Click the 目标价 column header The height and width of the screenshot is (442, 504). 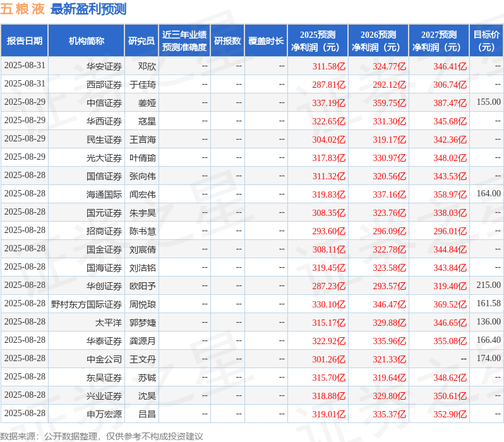click(x=486, y=41)
